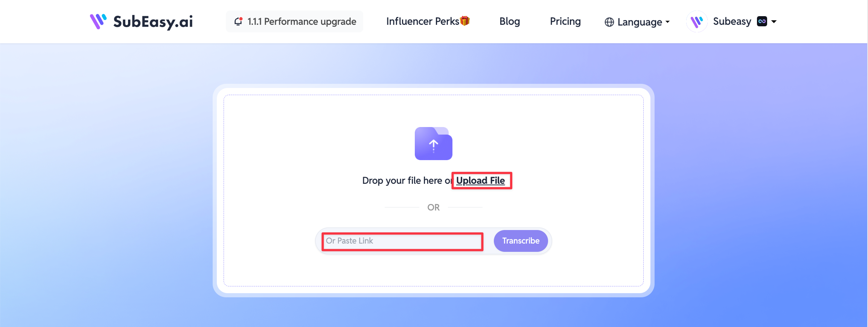Click the Subeasy account avatar
The height and width of the screenshot is (327, 868).
[697, 21]
